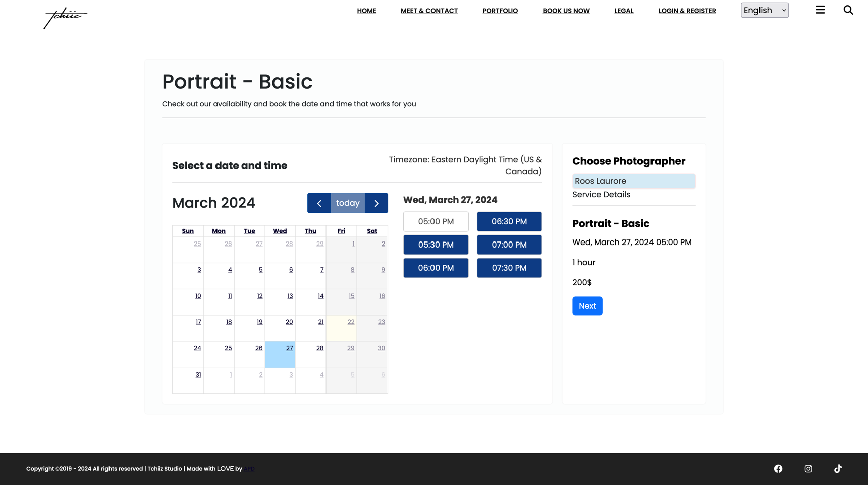The width and height of the screenshot is (868, 485).
Task: Open MEET & CONTACT menu item
Action: click(x=429, y=11)
